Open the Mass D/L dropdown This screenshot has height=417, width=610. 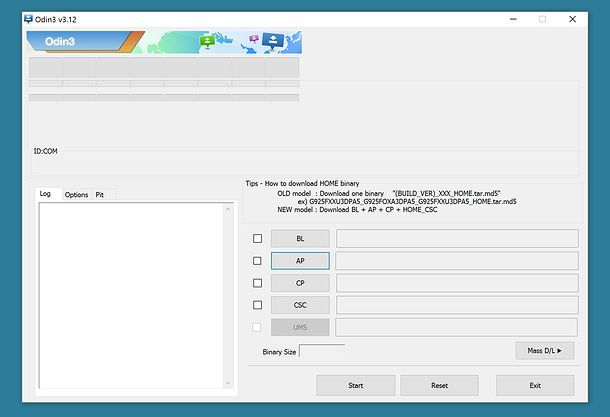544,350
